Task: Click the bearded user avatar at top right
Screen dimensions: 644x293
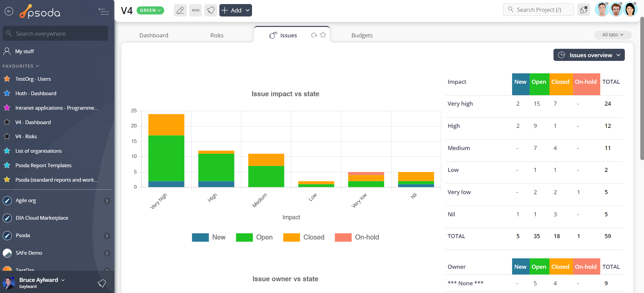Action: pyautogui.click(x=616, y=9)
